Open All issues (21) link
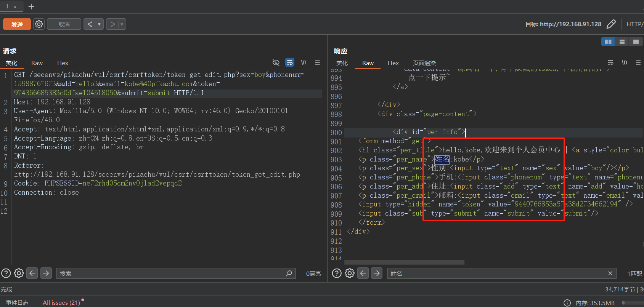 coord(61,302)
